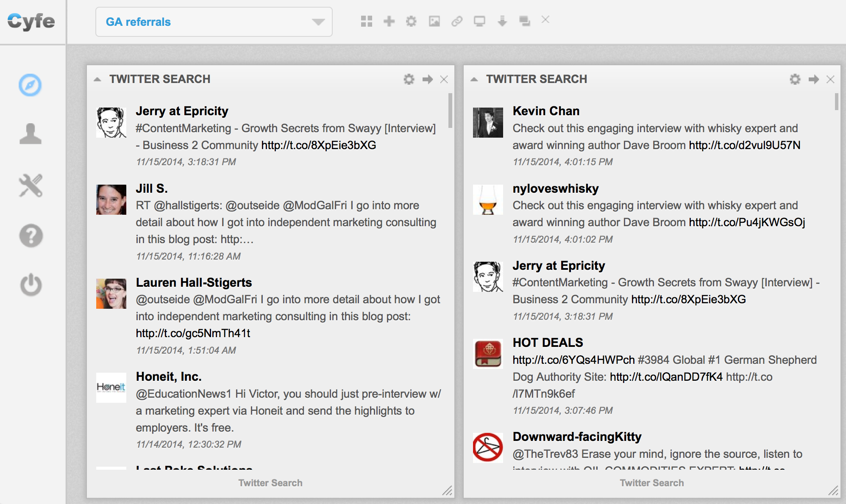Image resolution: width=846 pixels, height=504 pixels.
Task: Open the user account sidebar icon
Action: [31, 134]
